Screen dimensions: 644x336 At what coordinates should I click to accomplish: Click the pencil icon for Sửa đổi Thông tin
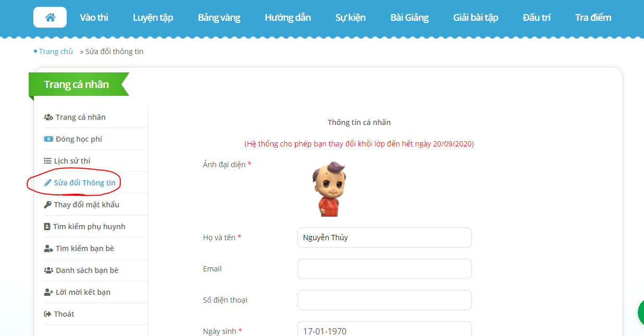tap(47, 183)
